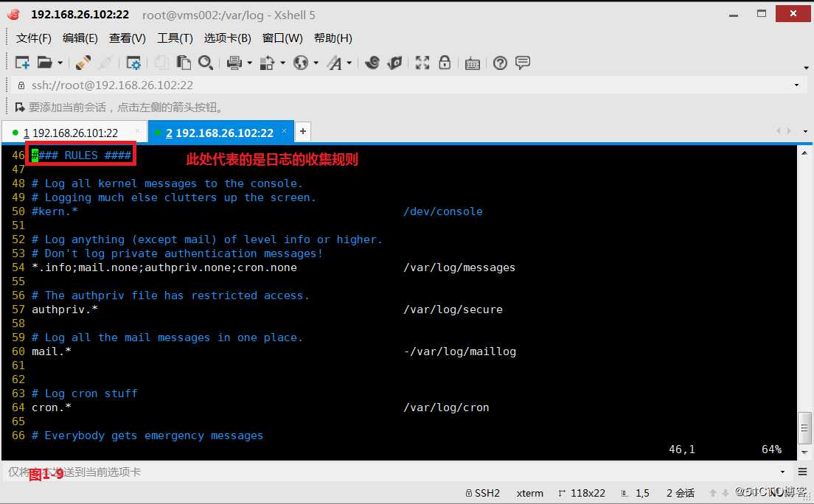Close the 192.168.26.102:22 tab
The image size is (814, 504).
[284, 131]
